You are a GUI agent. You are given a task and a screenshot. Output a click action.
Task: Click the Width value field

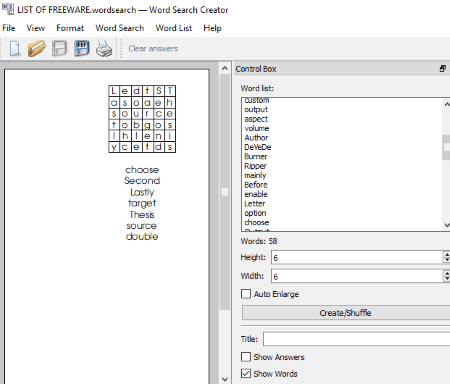click(357, 276)
